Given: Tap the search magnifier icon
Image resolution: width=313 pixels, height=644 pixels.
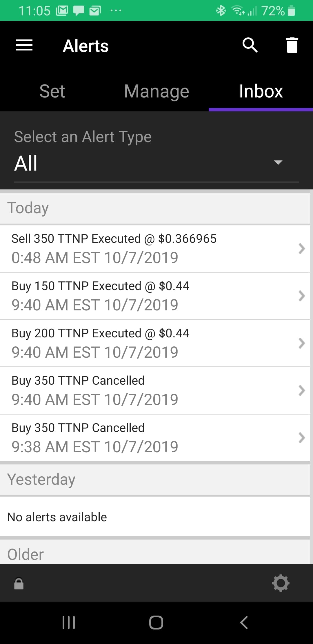Looking at the screenshot, I should click(250, 45).
